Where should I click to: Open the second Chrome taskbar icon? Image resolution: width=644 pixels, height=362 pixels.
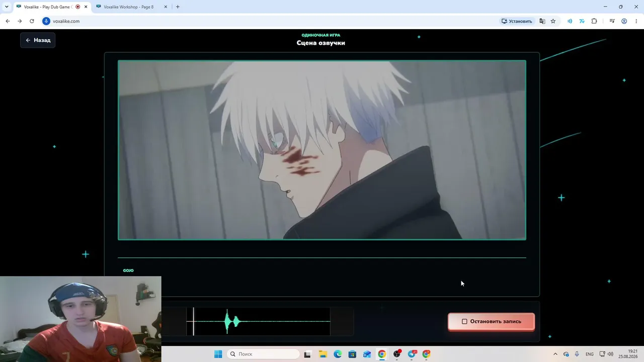pyautogui.click(x=427, y=354)
